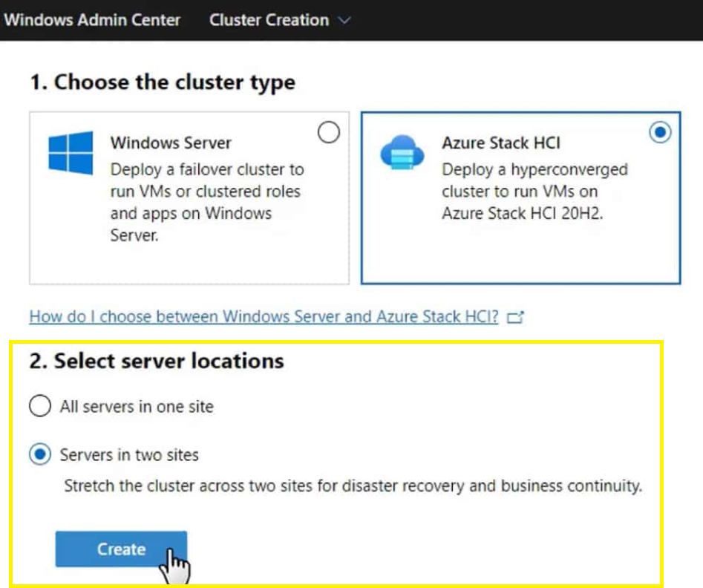The width and height of the screenshot is (703, 588).
Task: Click the 'Deploy a hyperconverged cluster' description text
Action: [x=535, y=192]
